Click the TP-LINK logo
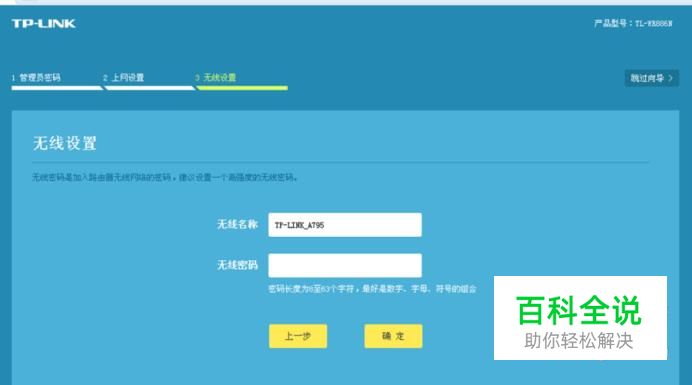 (x=43, y=23)
